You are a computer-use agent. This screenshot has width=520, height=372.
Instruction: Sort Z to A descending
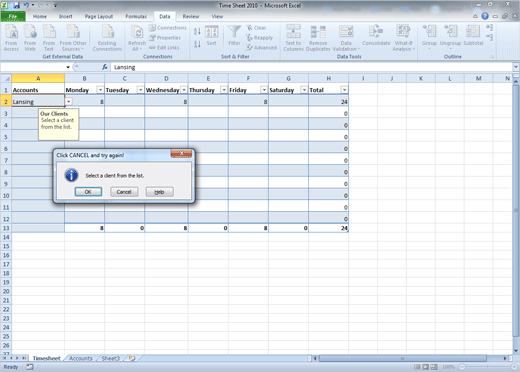click(197, 44)
